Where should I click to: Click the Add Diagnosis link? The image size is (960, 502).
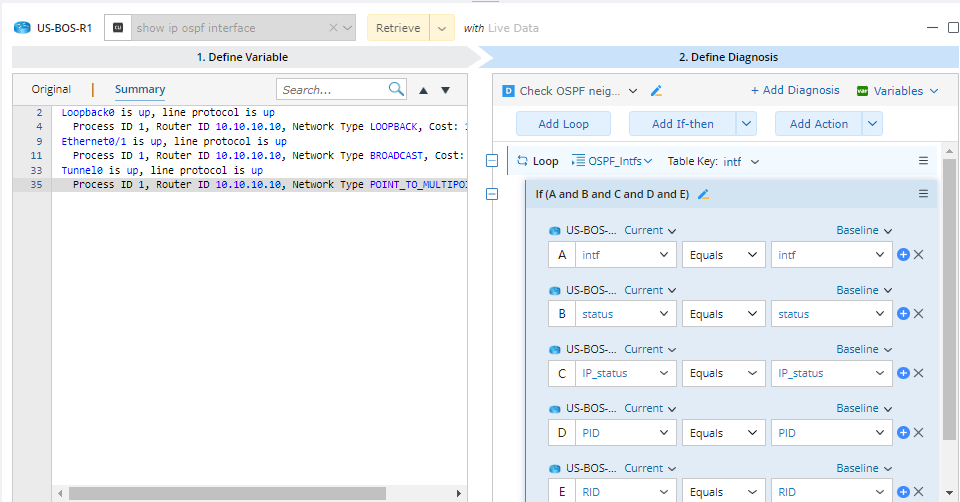795,90
